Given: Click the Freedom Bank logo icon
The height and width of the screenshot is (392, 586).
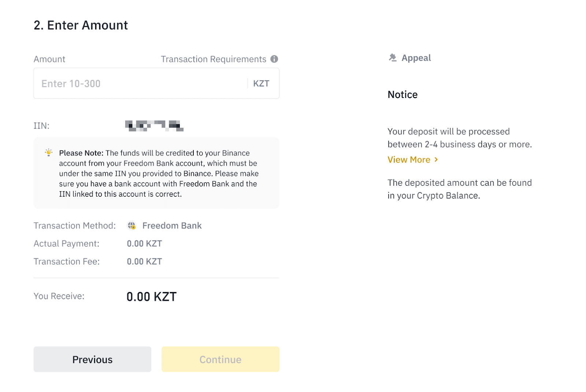Looking at the screenshot, I should tap(132, 226).
